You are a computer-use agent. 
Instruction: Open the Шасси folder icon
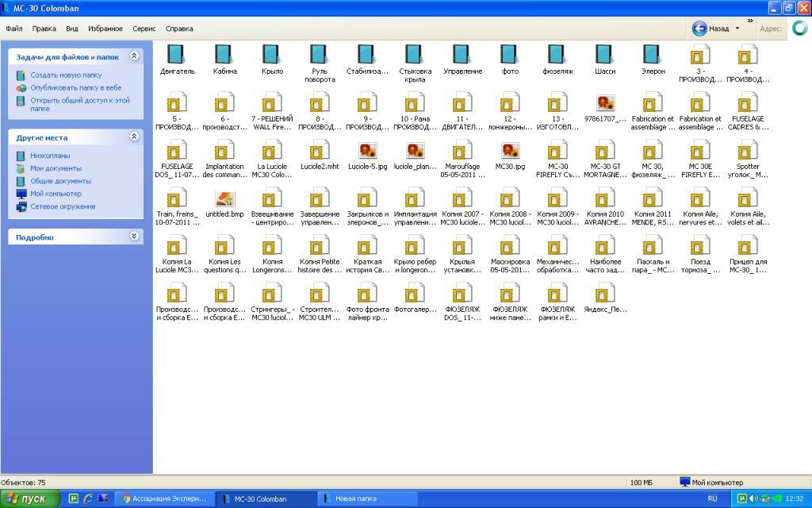pyautogui.click(x=605, y=55)
